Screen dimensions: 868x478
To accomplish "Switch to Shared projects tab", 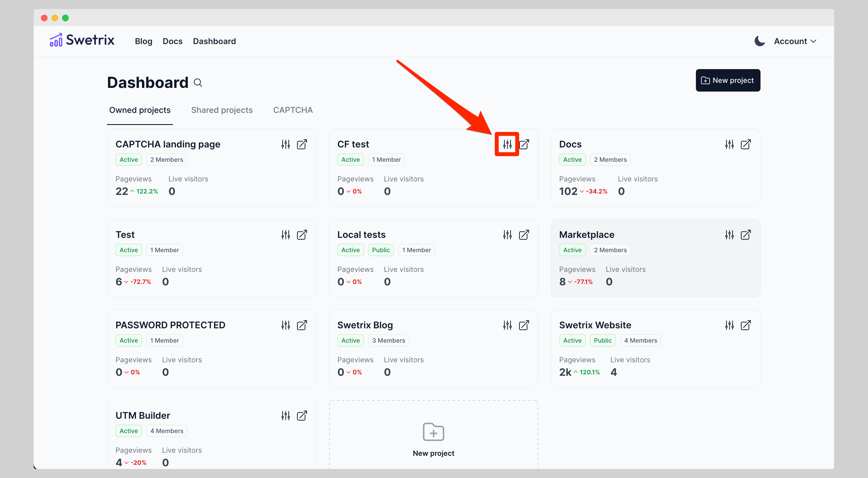I will click(x=222, y=110).
